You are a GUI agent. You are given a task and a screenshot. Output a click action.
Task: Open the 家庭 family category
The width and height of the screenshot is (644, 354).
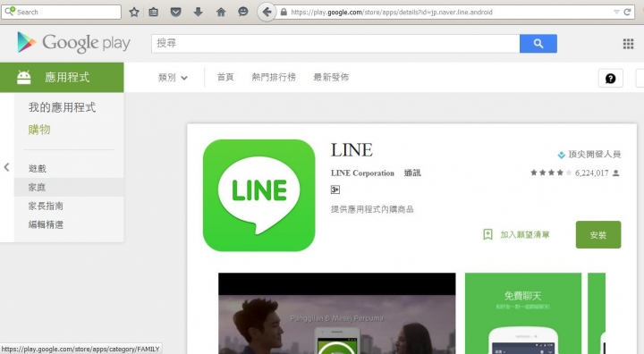click(x=69, y=187)
